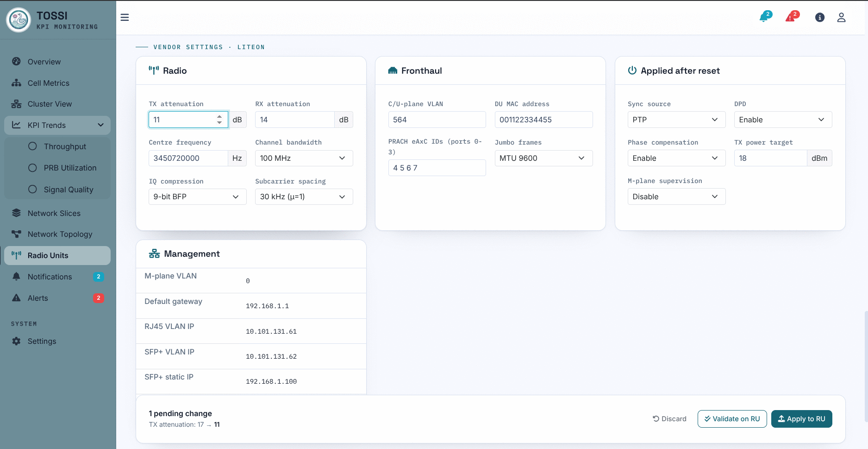
Task: Expand the Sync source dropdown
Action: 676,120
